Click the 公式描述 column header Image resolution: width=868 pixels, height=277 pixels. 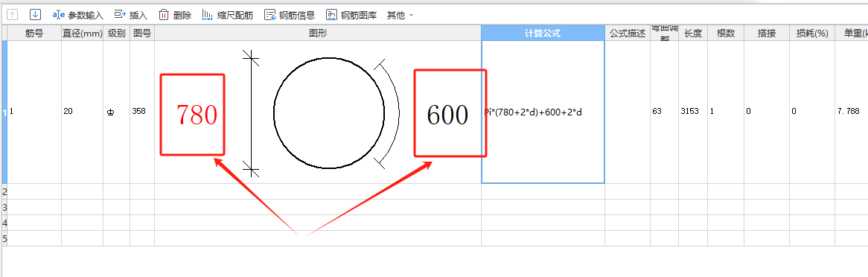[628, 34]
